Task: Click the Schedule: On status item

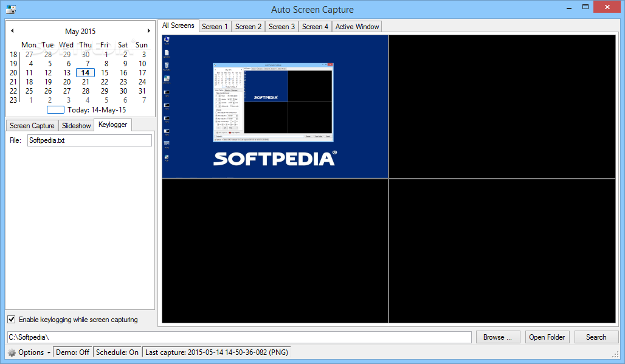Action: (x=117, y=352)
